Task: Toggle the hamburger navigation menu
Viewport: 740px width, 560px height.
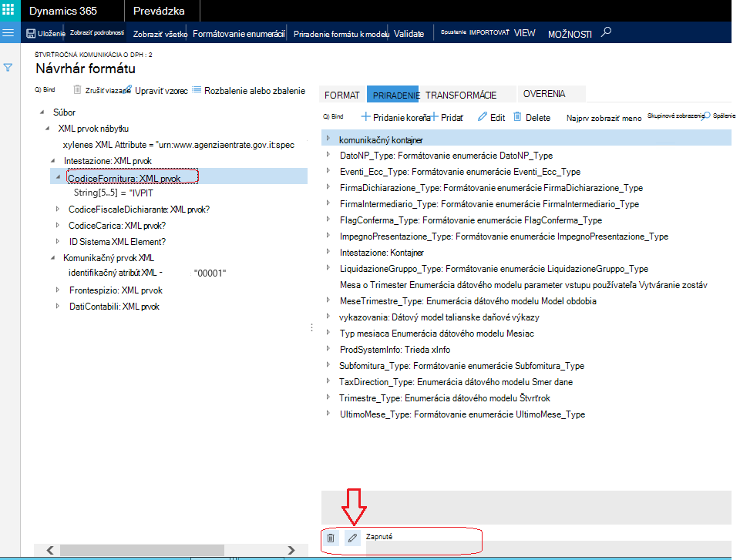Action: coord(8,32)
